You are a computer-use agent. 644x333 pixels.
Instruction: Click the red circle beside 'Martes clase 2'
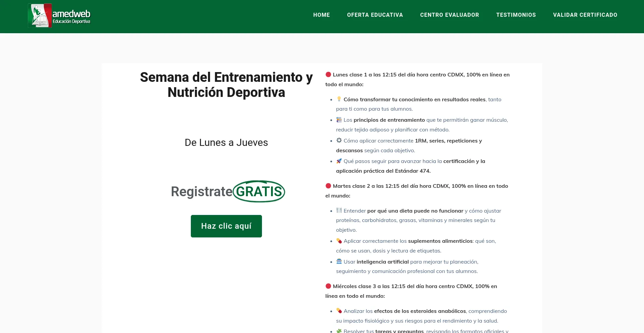click(328, 186)
